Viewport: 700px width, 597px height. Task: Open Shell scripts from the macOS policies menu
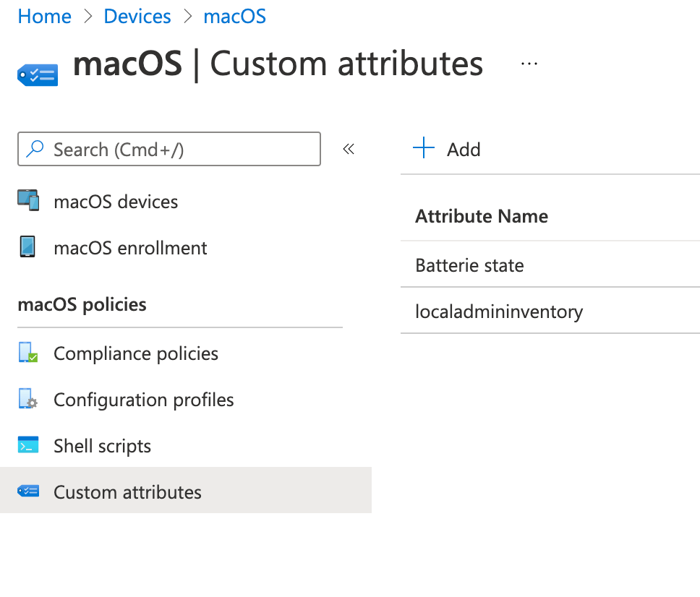102,445
